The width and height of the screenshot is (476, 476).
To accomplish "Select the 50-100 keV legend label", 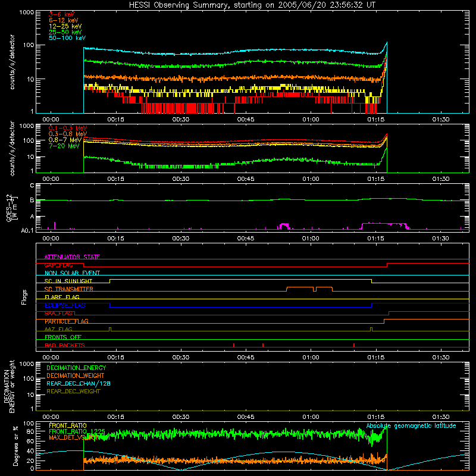I will [x=67, y=38].
